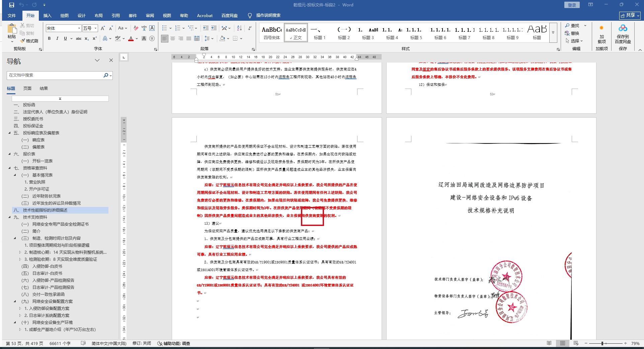The height and width of the screenshot is (349, 644).
Task: Apply the 正文 (Normal) style
Action: [296, 33]
